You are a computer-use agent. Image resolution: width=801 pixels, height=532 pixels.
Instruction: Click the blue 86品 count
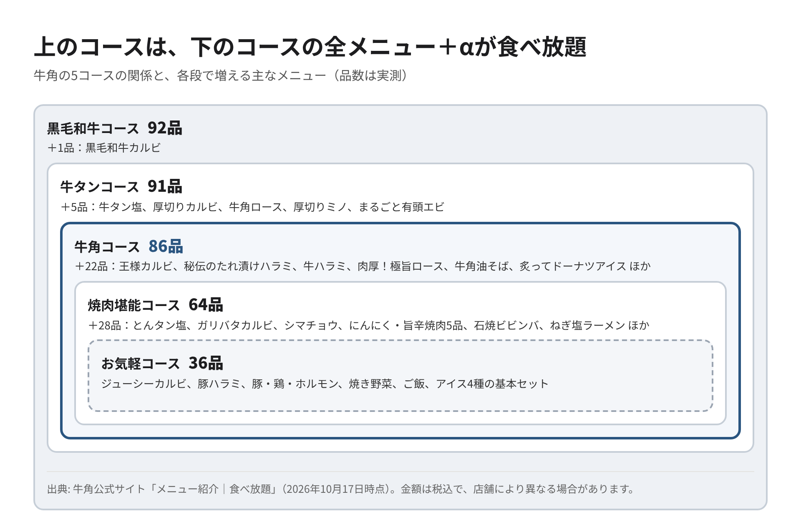pyautogui.click(x=166, y=246)
